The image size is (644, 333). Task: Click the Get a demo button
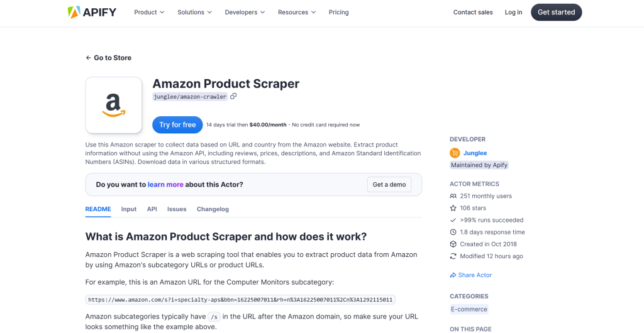389,185
